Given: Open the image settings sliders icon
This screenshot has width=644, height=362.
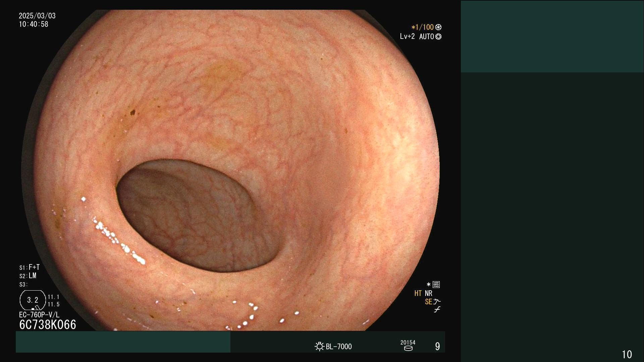Looking at the screenshot, I should [x=436, y=285].
